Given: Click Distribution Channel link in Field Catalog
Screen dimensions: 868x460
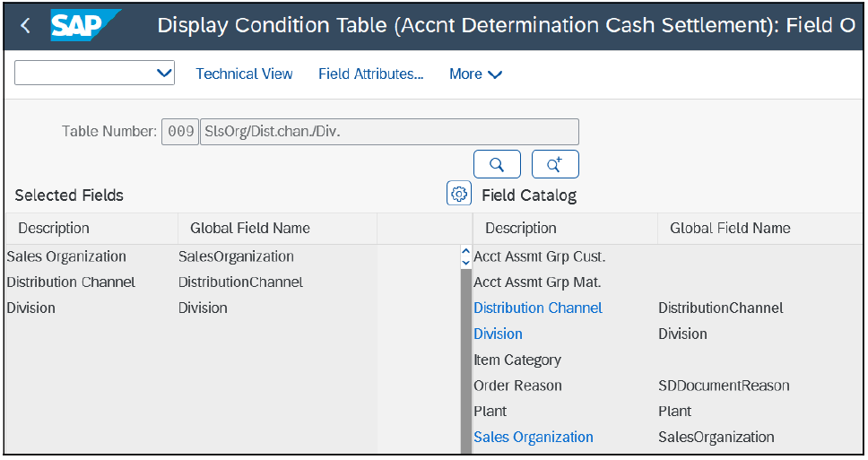Looking at the screenshot, I should [x=538, y=308].
